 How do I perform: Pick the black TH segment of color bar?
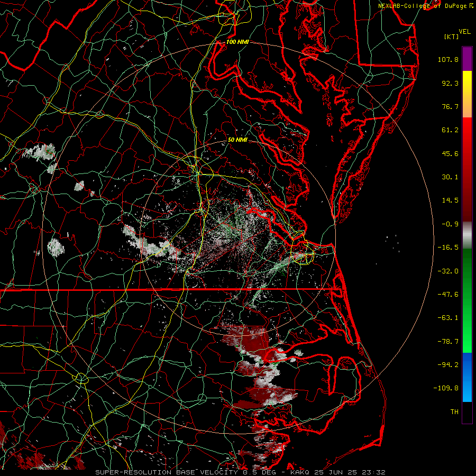[467, 412]
